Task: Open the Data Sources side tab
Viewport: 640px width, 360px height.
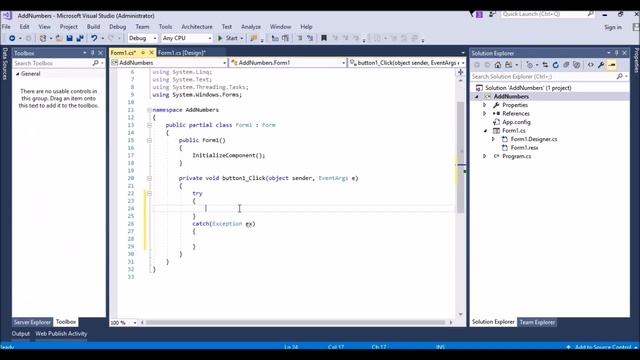Action: [x=5, y=63]
